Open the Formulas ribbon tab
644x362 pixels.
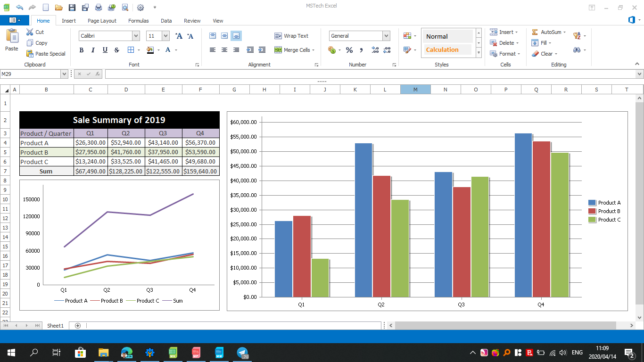pyautogui.click(x=138, y=21)
